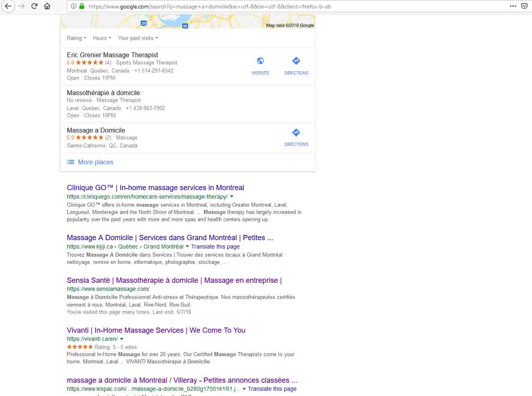
Task: Get directions to Eric Grenier Massage Therapist
Action: coord(296,61)
